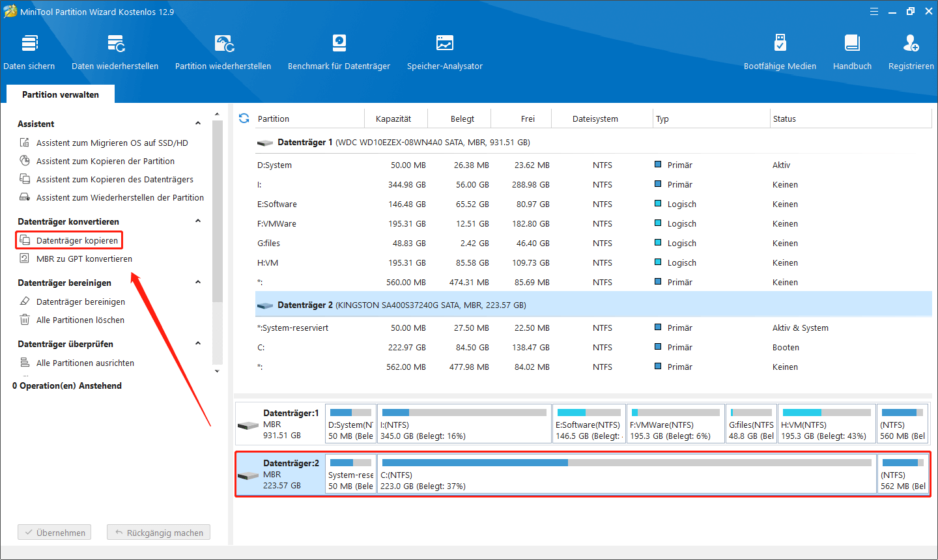Click Assistent zum Migrieren OS auf SSD/HD
Viewport: 938px width, 560px height.
[x=112, y=143]
